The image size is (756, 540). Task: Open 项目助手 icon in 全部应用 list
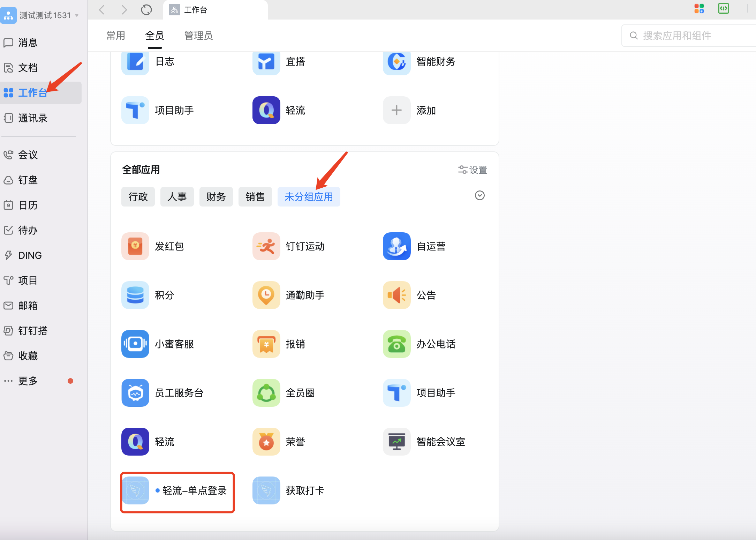pos(397,393)
